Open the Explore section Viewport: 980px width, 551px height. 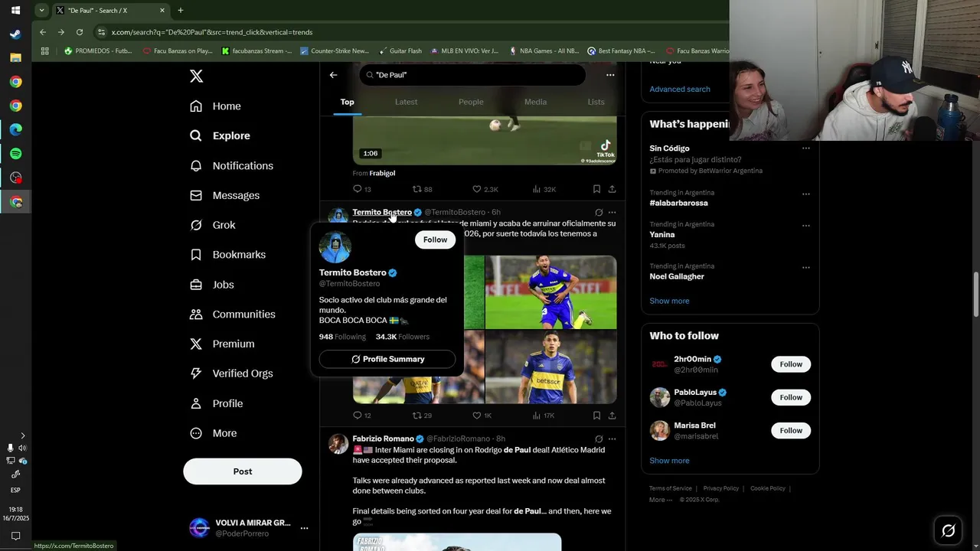(x=220, y=135)
